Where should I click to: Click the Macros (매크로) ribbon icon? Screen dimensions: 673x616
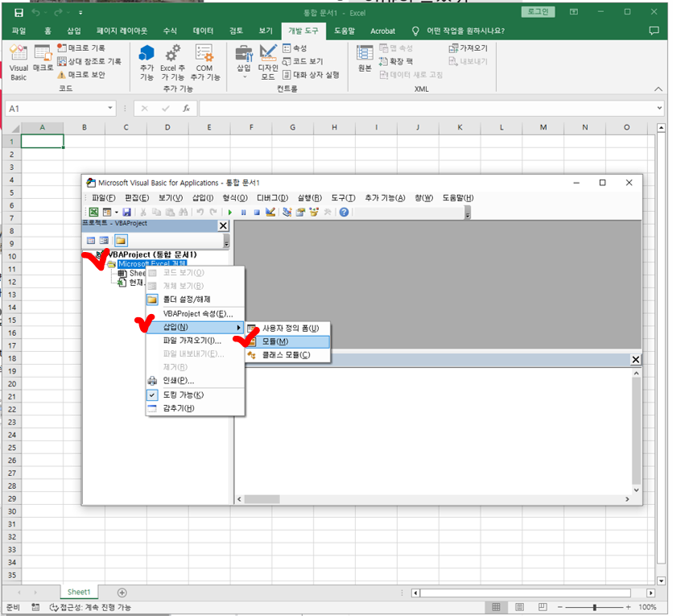[x=43, y=59]
